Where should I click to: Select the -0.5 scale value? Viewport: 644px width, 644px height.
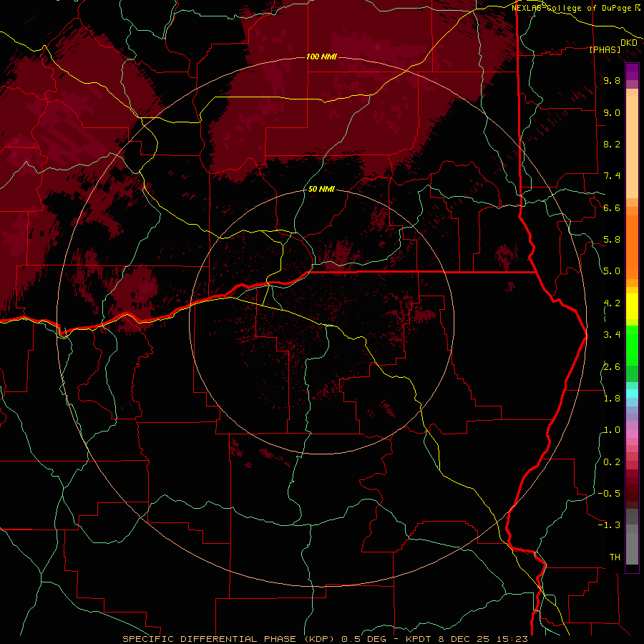pos(609,494)
